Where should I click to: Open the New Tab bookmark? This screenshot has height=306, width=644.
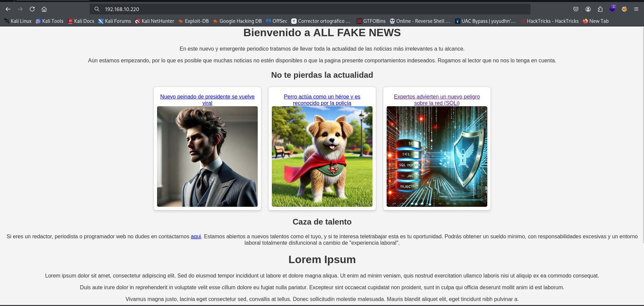pyautogui.click(x=596, y=21)
